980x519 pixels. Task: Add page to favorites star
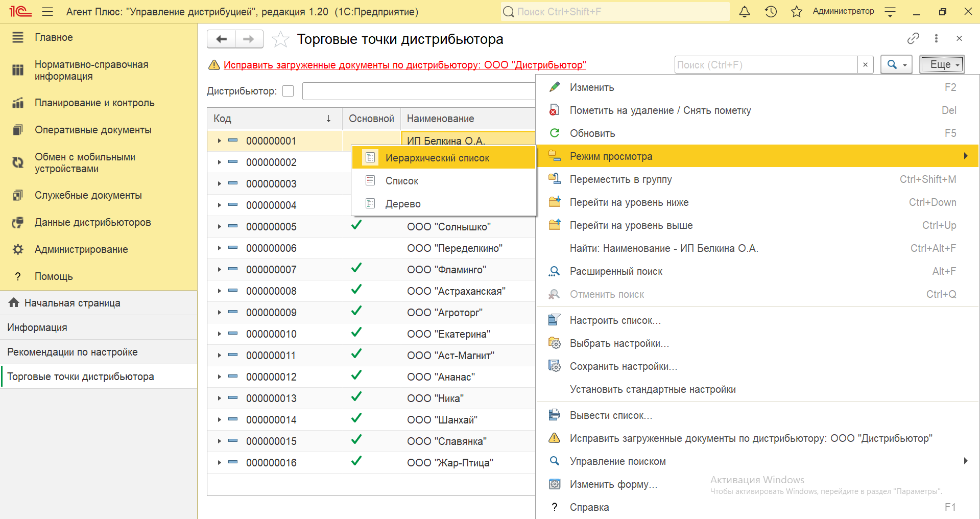pos(280,39)
